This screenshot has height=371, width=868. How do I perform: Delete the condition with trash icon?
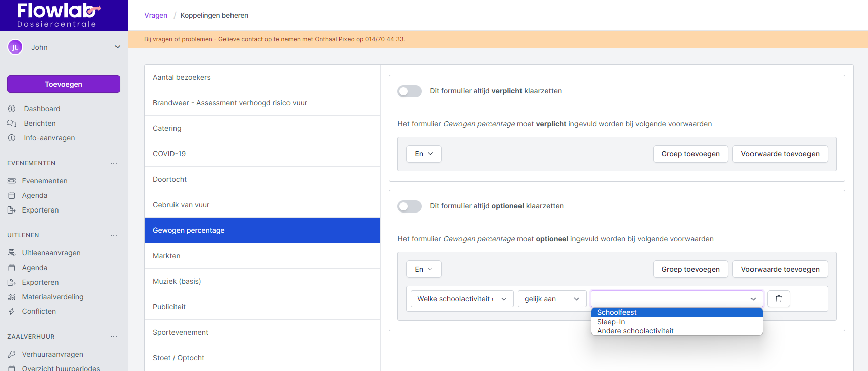click(x=778, y=299)
